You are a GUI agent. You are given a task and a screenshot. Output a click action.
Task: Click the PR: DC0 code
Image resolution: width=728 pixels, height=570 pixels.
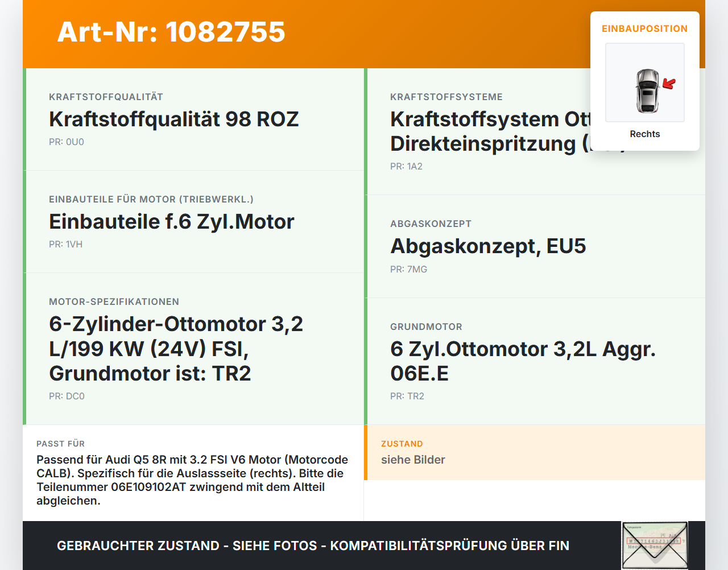(x=67, y=396)
